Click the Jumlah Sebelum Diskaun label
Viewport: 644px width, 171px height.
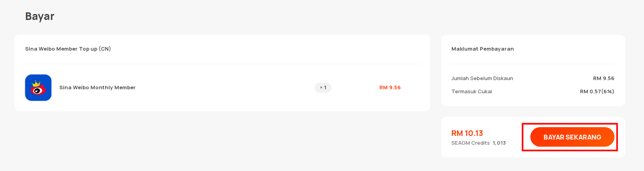click(x=482, y=79)
